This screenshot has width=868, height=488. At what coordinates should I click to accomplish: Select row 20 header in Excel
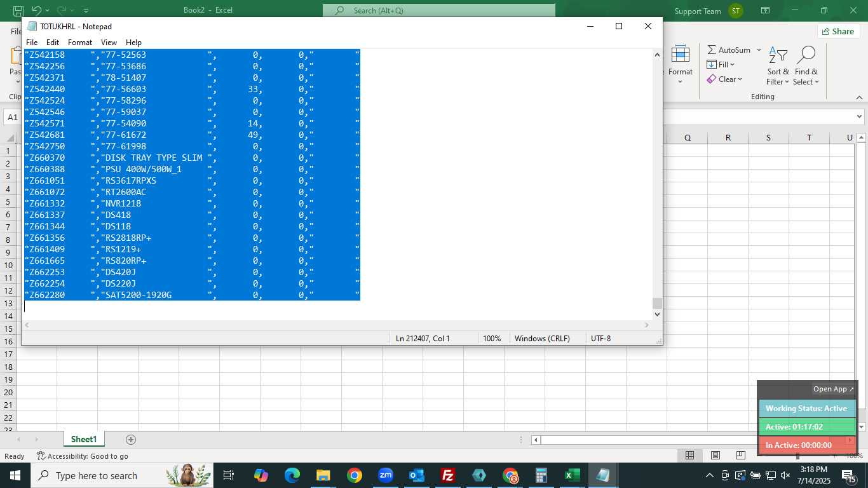pos(8,392)
